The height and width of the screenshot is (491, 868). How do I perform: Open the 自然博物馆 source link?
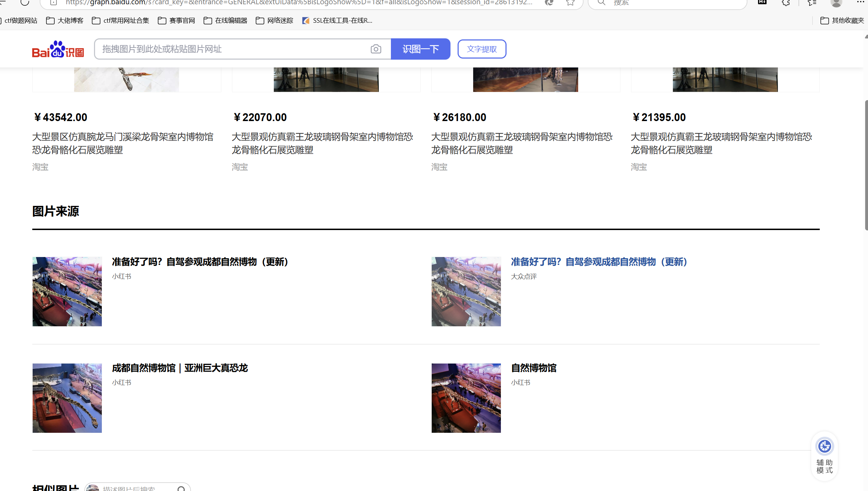533,368
